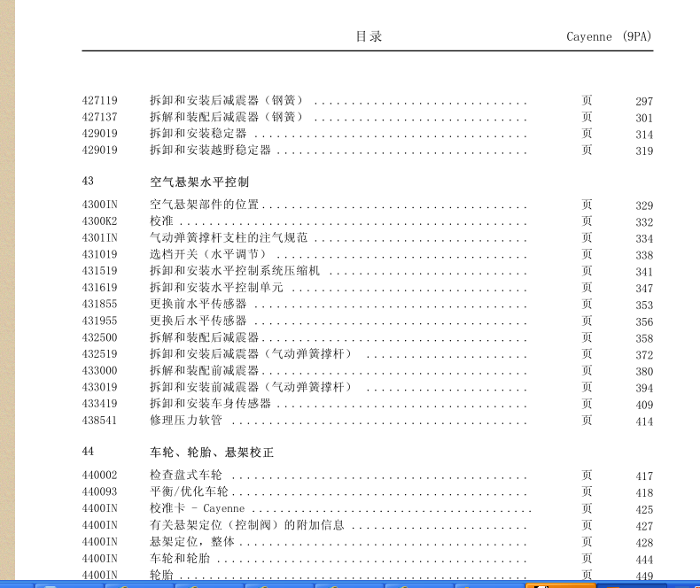Click page number '314'
This screenshot has height=588, width=700.
click(644, 135)
